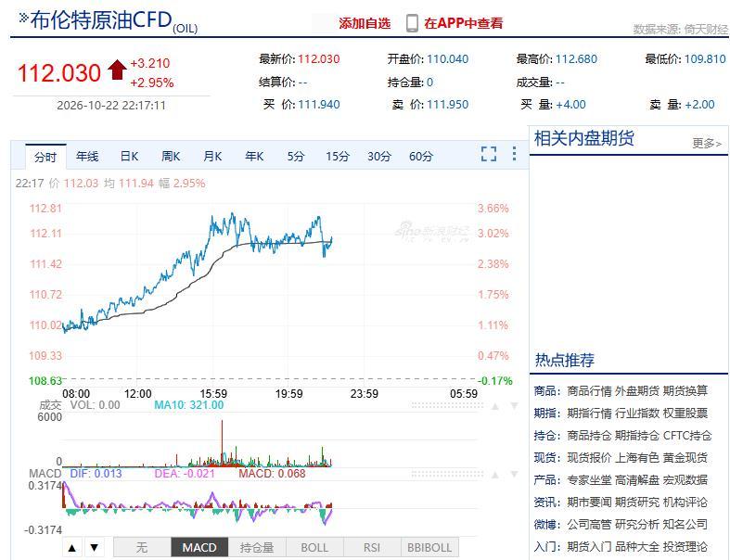Click the dotted drag handle above MACD panel
The height and width of the screenshot is (560, 730).
click(x=447, y=474)
